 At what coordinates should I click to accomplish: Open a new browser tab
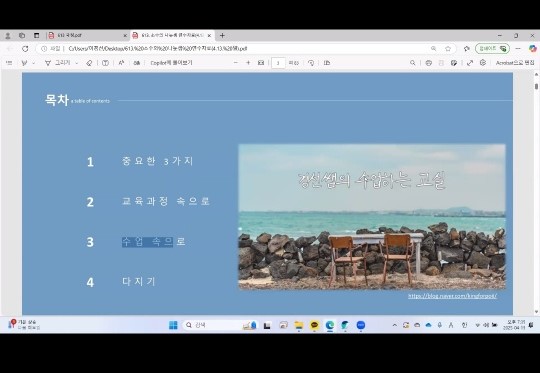[222, 35]
